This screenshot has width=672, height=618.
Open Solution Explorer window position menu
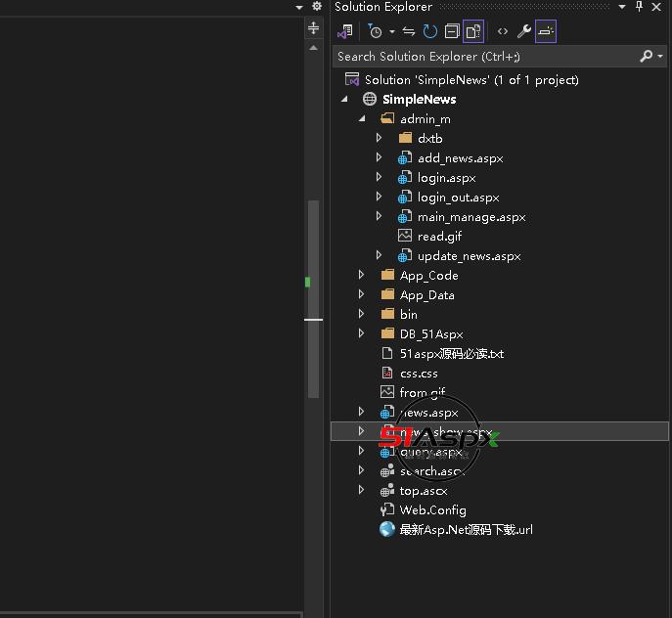[x=622, y=7]
